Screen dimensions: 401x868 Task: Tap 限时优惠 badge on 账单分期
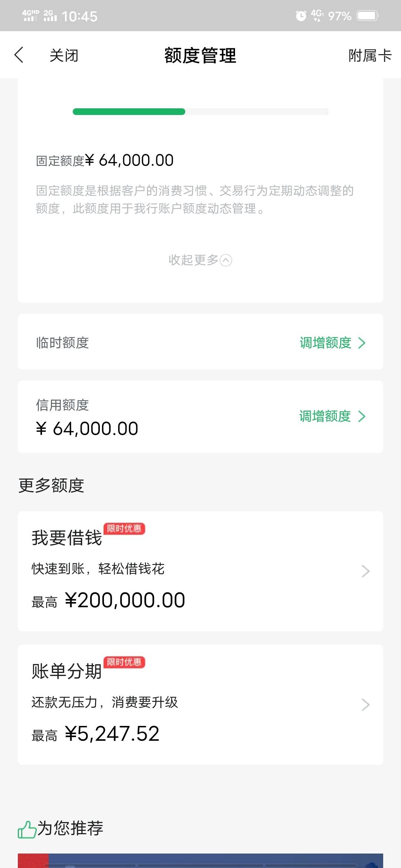[x=124, y=662]
